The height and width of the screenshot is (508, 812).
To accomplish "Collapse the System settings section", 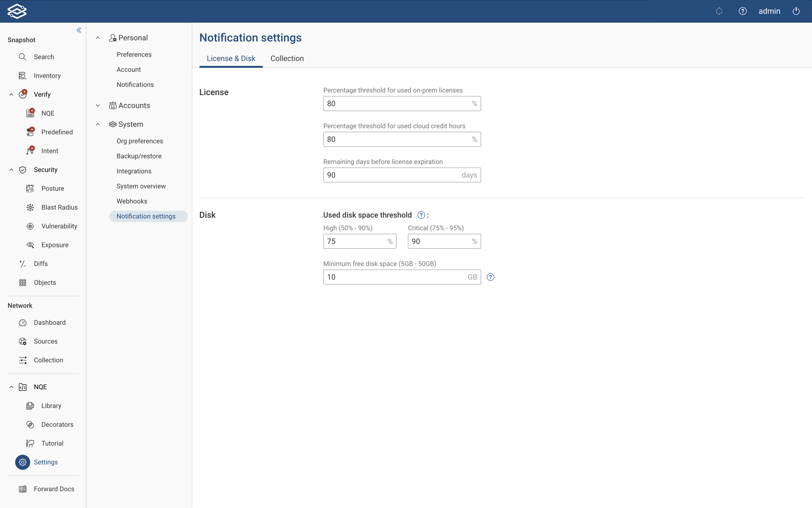I will (x=98, y=124).
